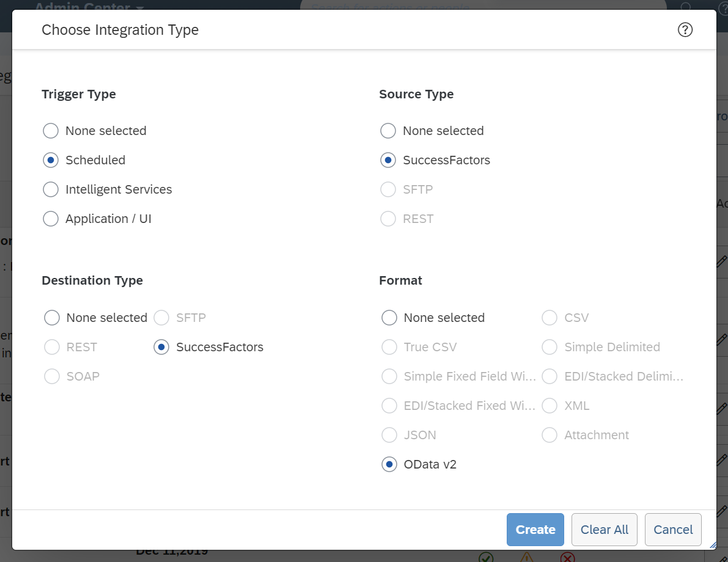
Task: Click the Create button
Action: (535, 530)
